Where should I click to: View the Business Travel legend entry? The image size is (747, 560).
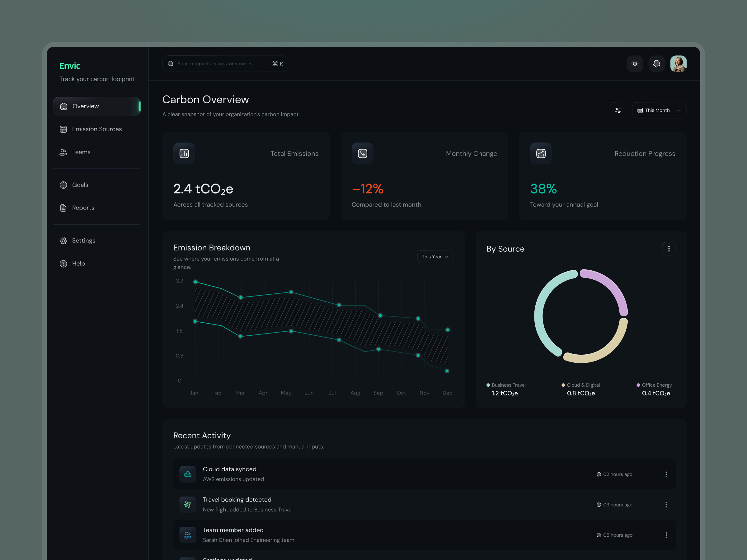(x=508, y=385)
